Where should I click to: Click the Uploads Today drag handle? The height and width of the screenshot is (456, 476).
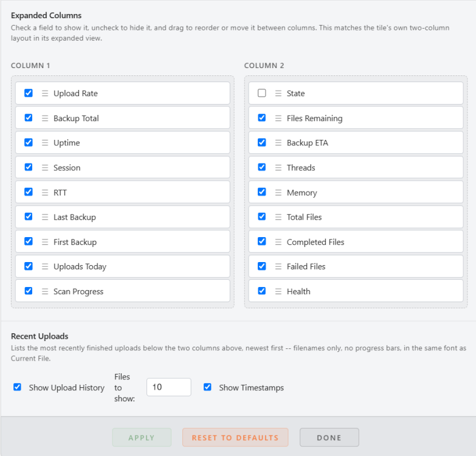(45, 266)
